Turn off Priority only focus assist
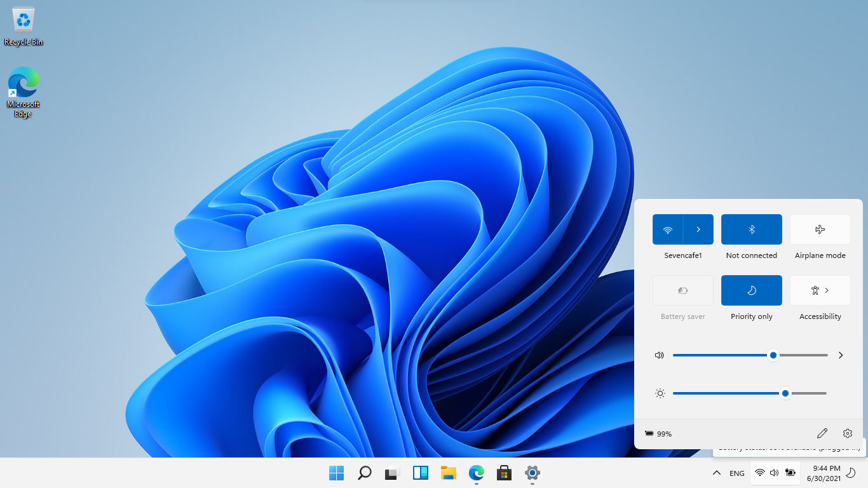The image size is (868, 488). tap(752, 290)
